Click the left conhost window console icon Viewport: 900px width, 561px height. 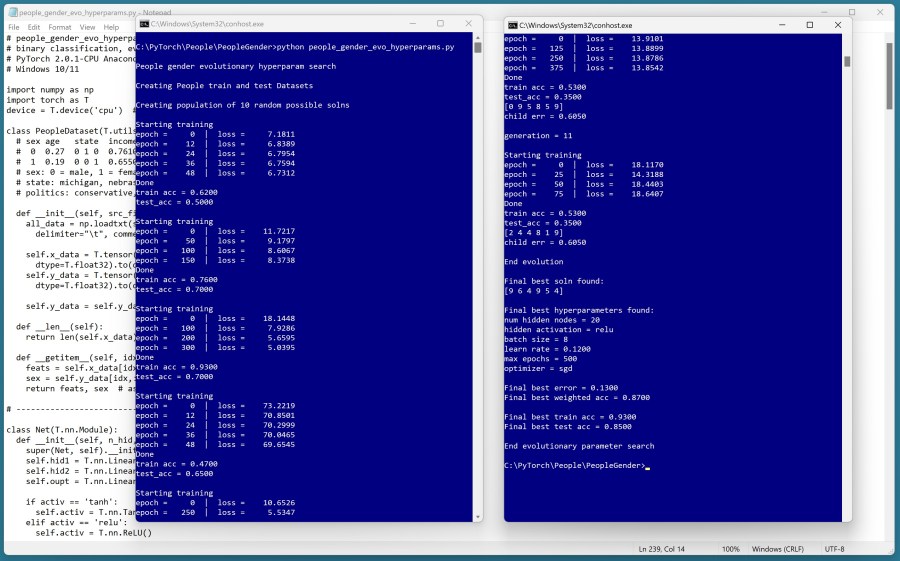click(x=145, y=24)
